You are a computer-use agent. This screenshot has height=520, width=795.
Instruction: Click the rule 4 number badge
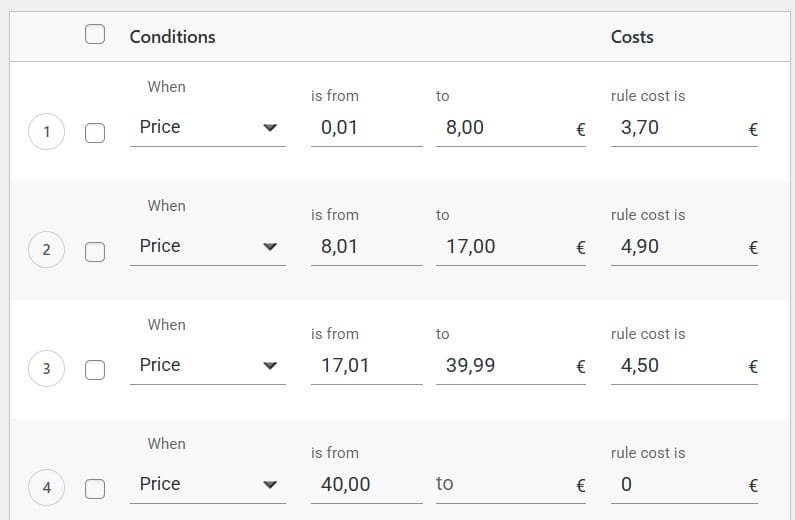46,488
